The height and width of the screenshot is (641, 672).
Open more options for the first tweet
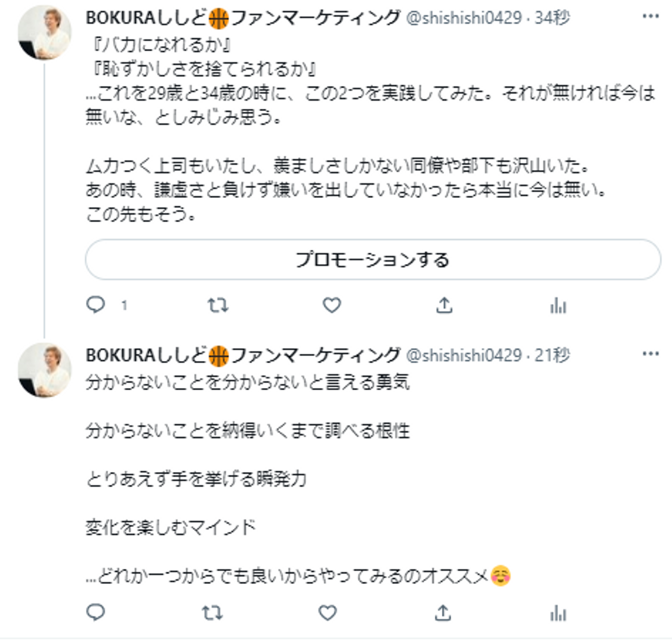click(651, 17)
